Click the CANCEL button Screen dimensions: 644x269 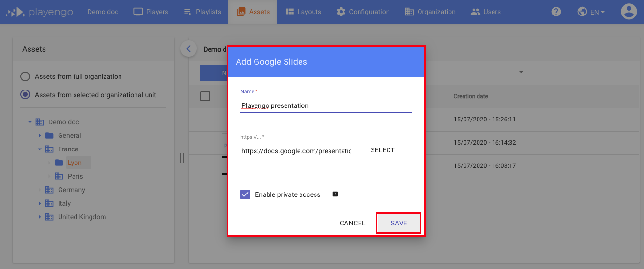(353, 223)
